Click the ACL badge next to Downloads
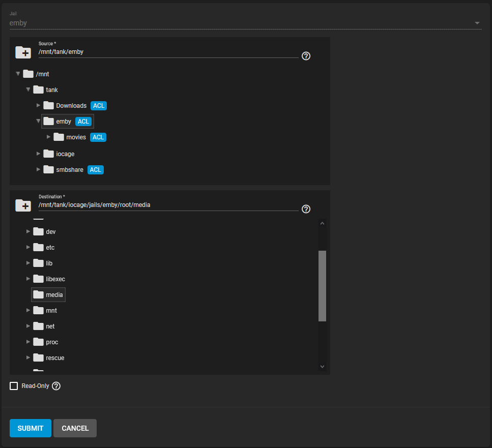The width and height of the screenshot is (492, 448). (x=99, y=106)
